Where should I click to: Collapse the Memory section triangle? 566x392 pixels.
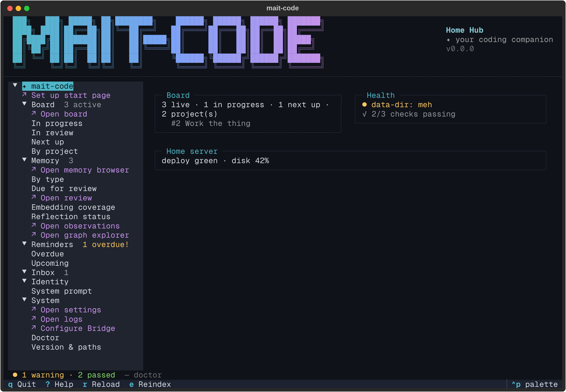[x=24, y=160]
